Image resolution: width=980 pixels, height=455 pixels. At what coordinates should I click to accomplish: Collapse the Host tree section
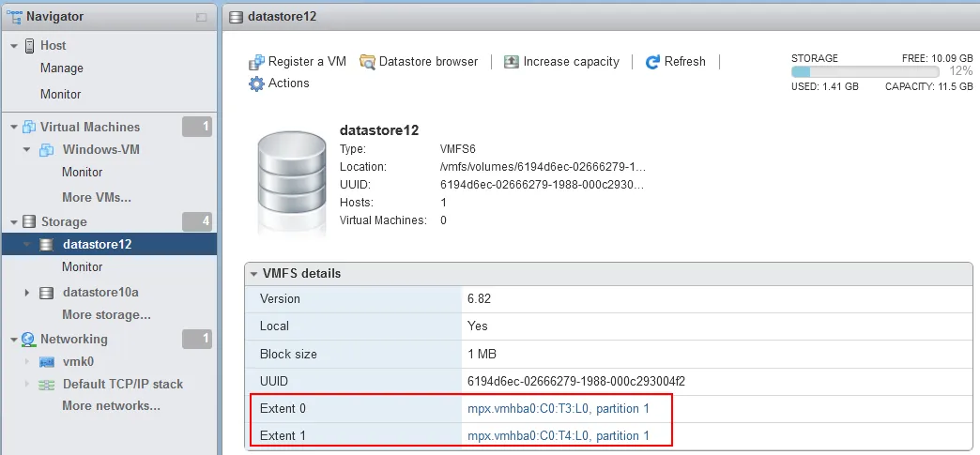point(14,46)
